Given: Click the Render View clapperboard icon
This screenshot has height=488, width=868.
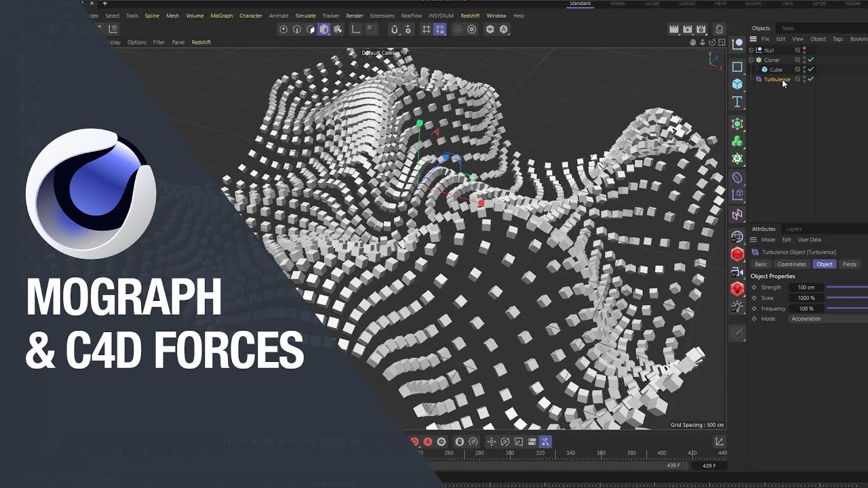Looking at the screenshot, I should (x=674, y=29).
